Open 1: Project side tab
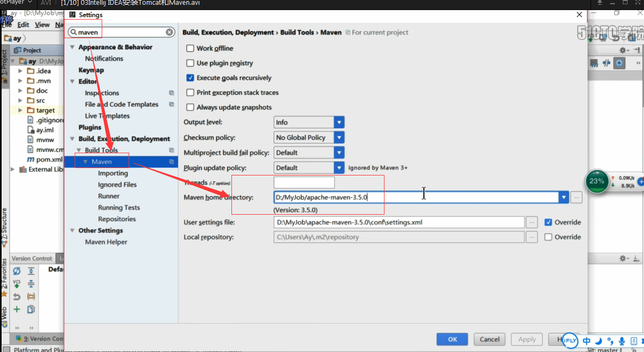The image size is (644, 352). pos(4,66)
